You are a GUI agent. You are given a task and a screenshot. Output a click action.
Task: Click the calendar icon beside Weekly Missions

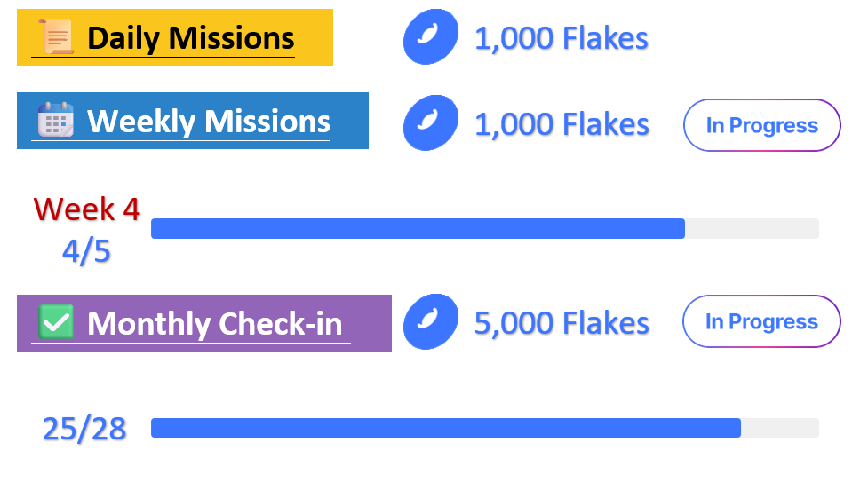55,120
